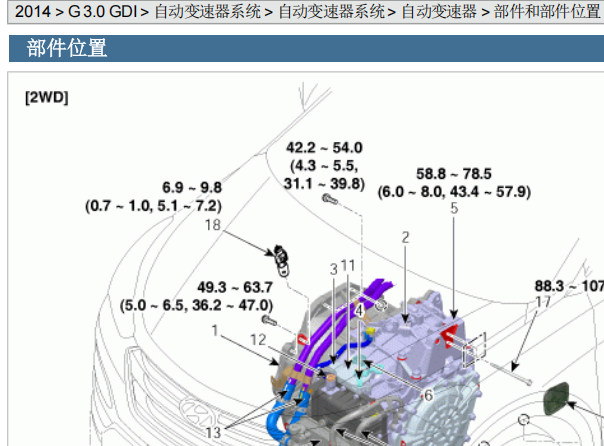Click the text (5.0 ~ 6.5, 36.2 ~ 47.0)
Screen dimensions: 604x446
pos(196,305)
